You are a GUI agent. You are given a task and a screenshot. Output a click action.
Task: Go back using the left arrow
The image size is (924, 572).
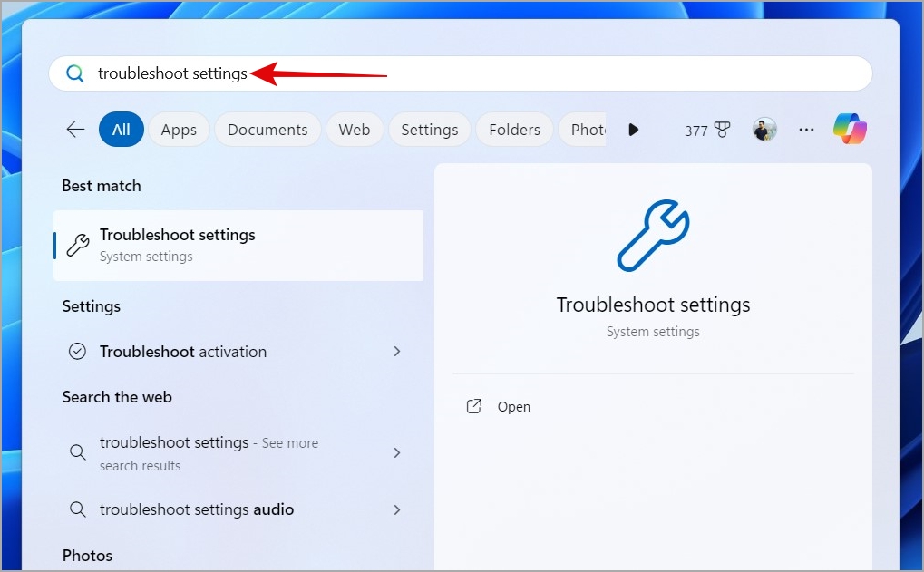point(75,129)
